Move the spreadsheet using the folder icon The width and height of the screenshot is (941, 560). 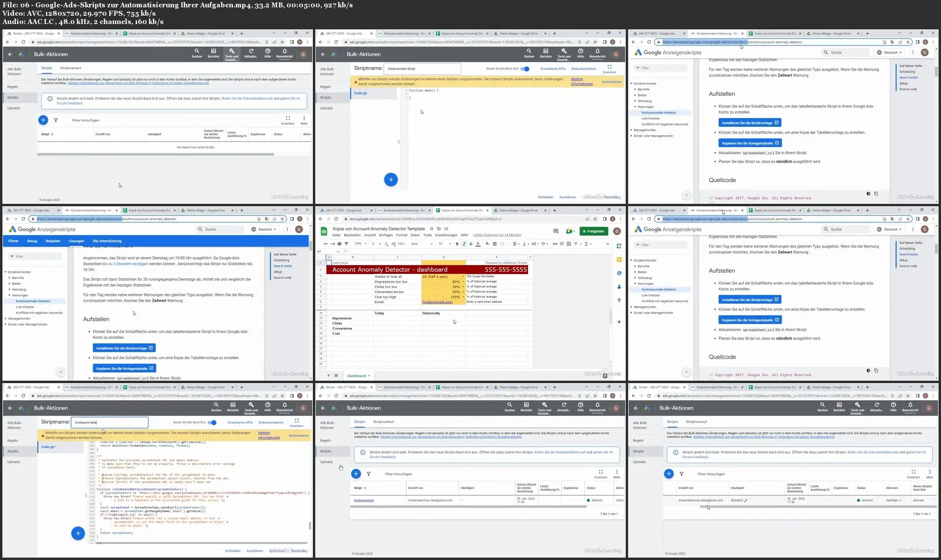tap(439, 229)
